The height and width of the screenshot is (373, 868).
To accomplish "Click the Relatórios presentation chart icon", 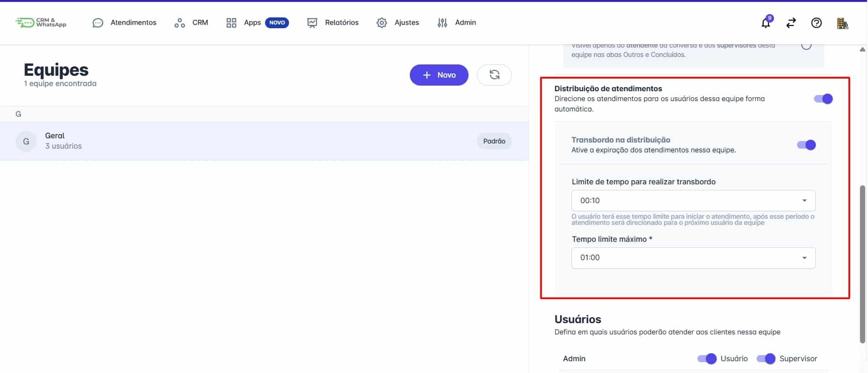I will (x=312, y=23).
